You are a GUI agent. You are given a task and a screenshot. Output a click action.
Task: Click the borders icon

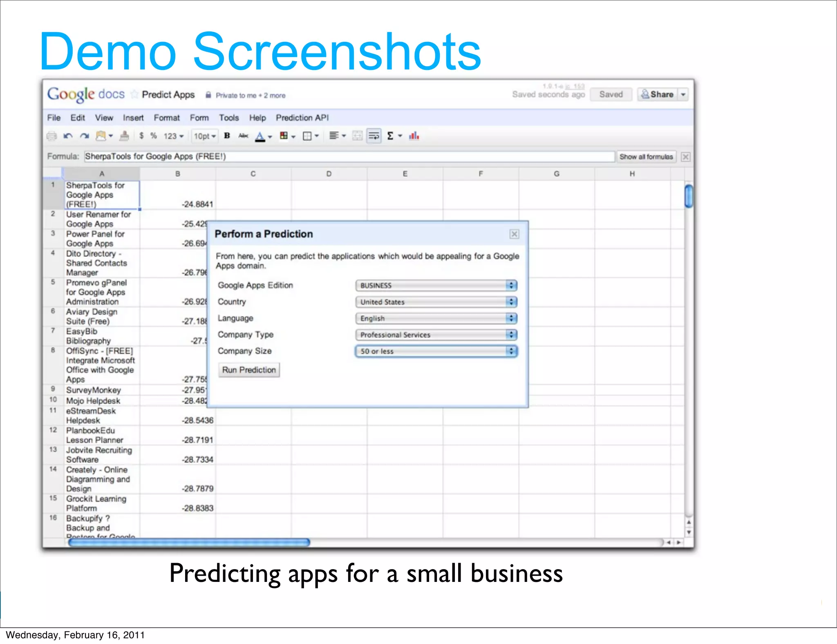(x=307, y=136)
